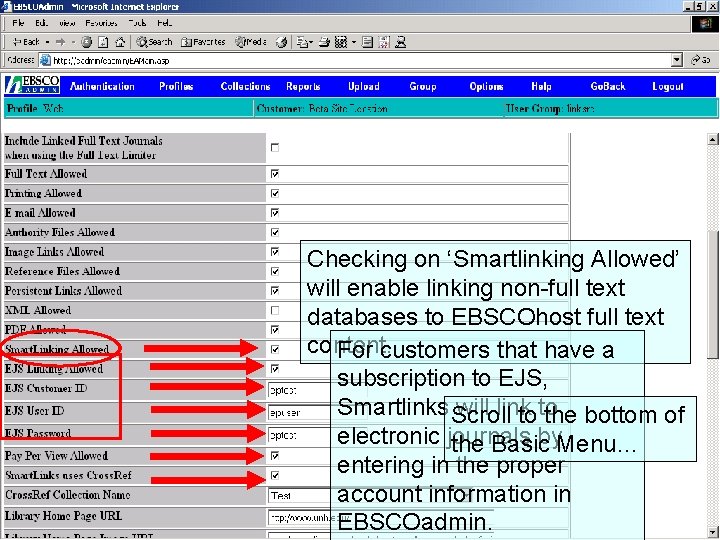Viewport: 720px width, 540px height.
Task: Open the Media toolbar button
Action: coord(251,42)
